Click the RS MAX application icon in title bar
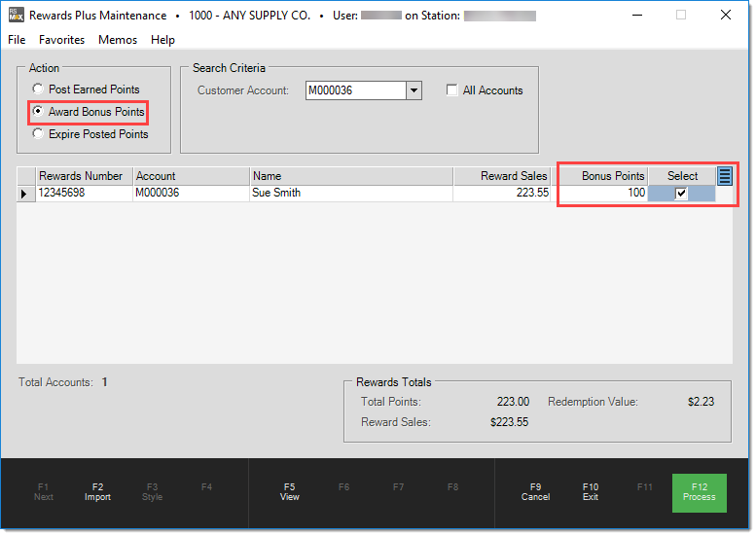Image resolution: width=756 pixels, height=536 pixels. pos(16,15)
